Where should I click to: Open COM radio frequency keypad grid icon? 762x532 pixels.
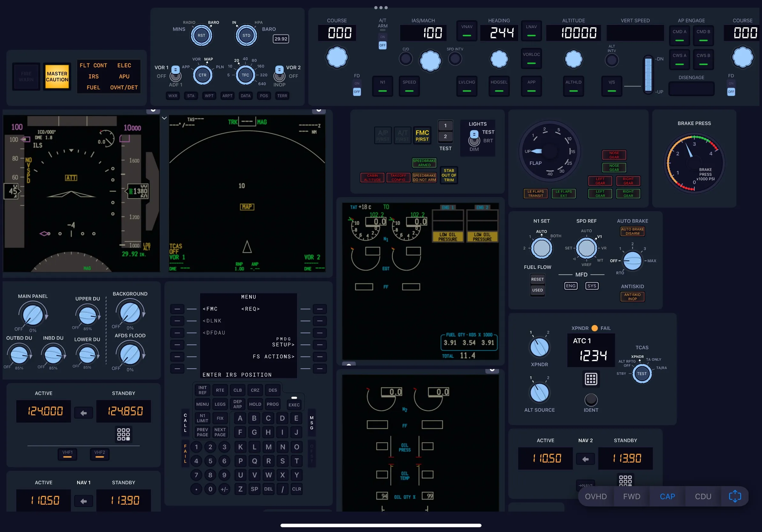[x=123, y=434]
